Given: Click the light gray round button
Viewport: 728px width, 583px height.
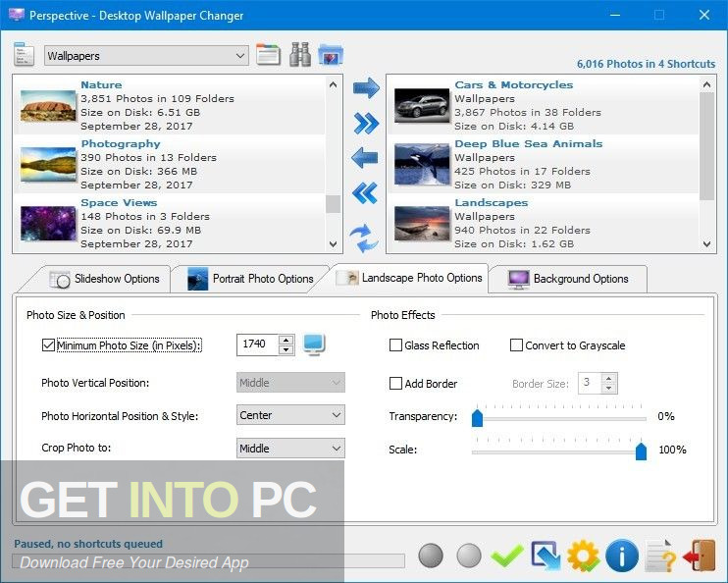Looking at the screenshot, I should pyautogui.click(x=469, y=556).
